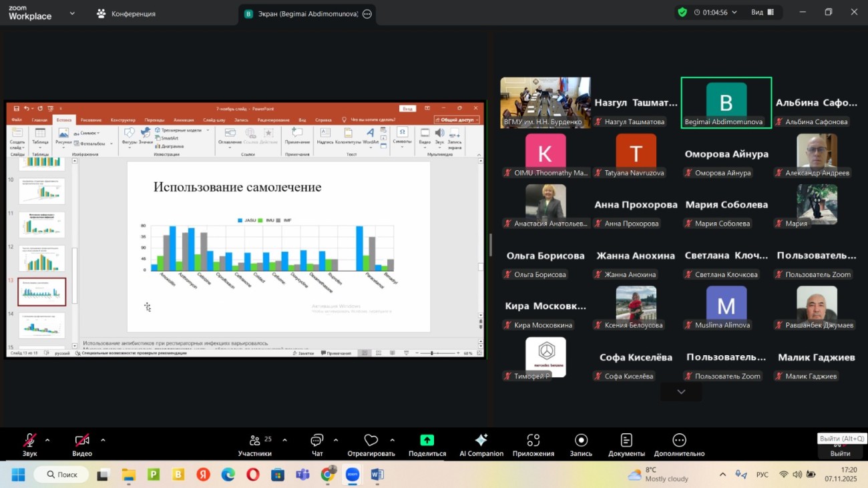This screenshot has width=868, height=488.
Task: Turn on the video camera
Action: [x=82, y=441]
